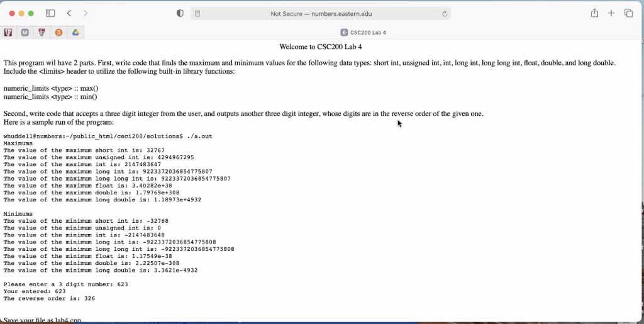Image resolution: width=644 pixels, height=324 pixels.
Task: Minimize the Safari window
Action: pos(21,14)
